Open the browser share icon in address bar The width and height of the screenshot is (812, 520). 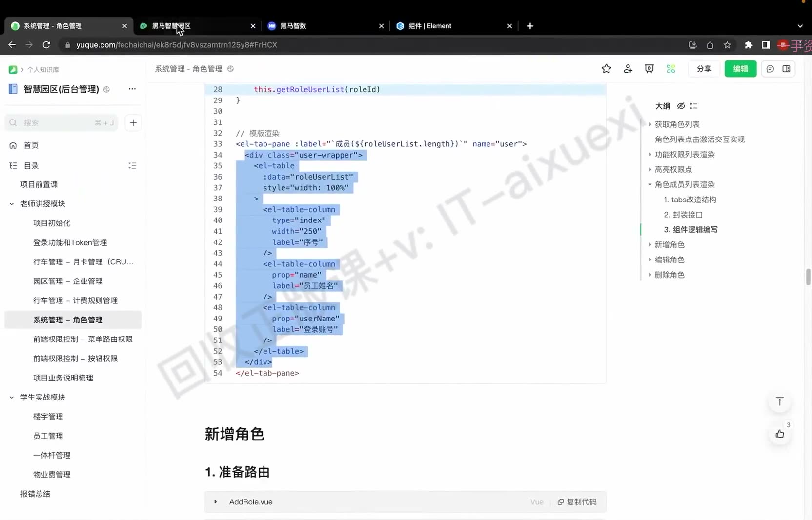[710, 45]
